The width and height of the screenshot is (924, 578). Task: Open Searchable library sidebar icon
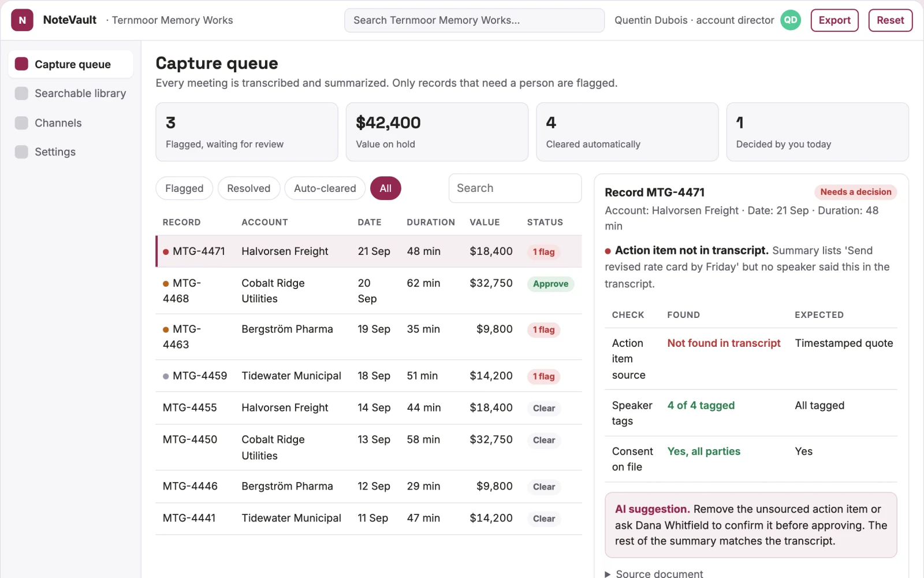click(x=21, y=93)
